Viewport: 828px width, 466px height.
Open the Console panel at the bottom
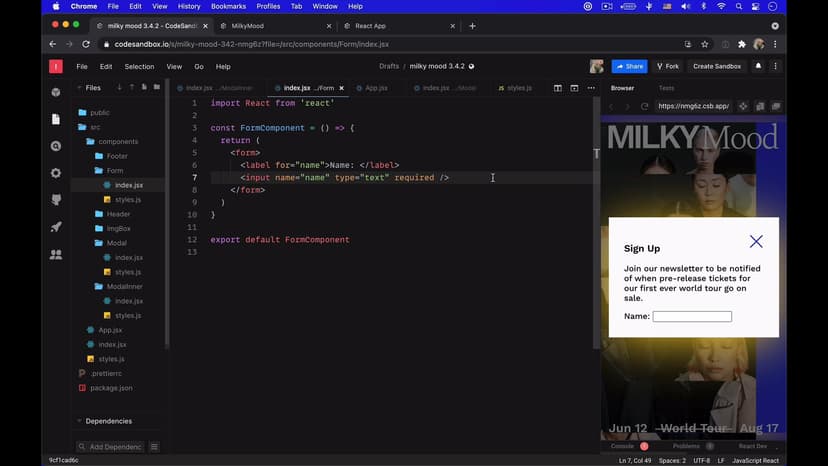pos(623,446)
